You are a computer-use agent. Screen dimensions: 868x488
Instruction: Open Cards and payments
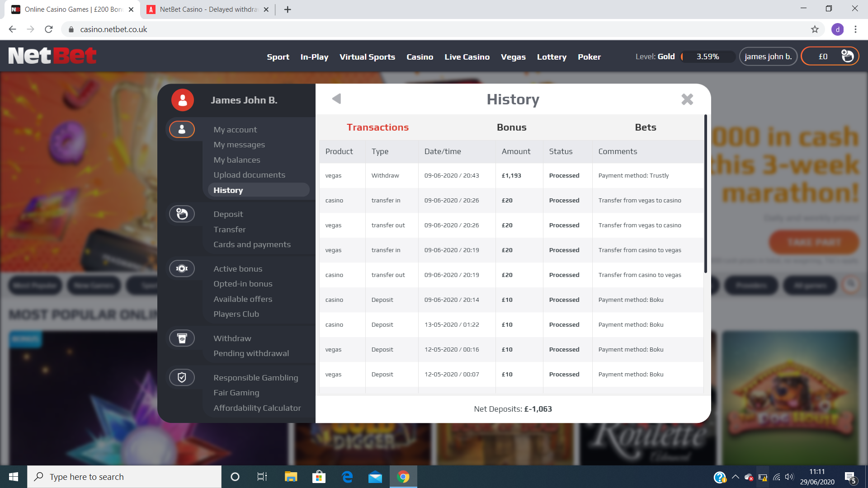point(252,244)
